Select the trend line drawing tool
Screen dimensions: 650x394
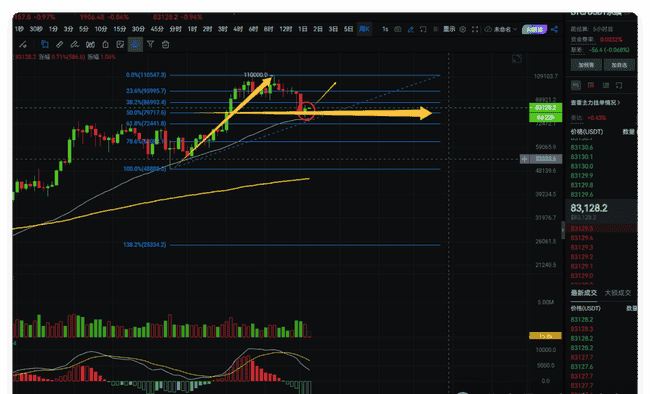22,44
